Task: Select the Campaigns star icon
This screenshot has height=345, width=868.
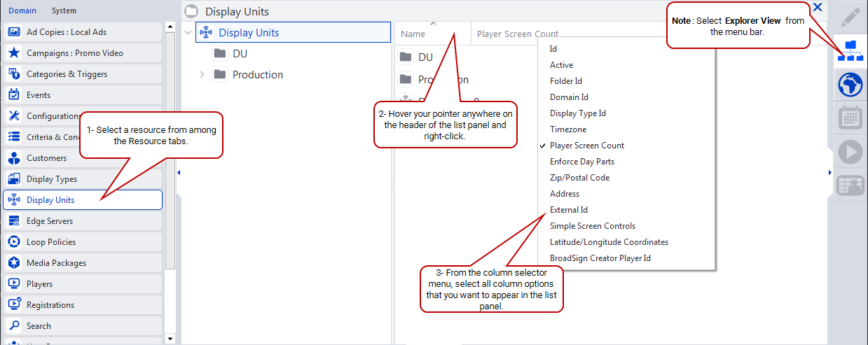Action: pyautogui.click(x=13, y=53)
